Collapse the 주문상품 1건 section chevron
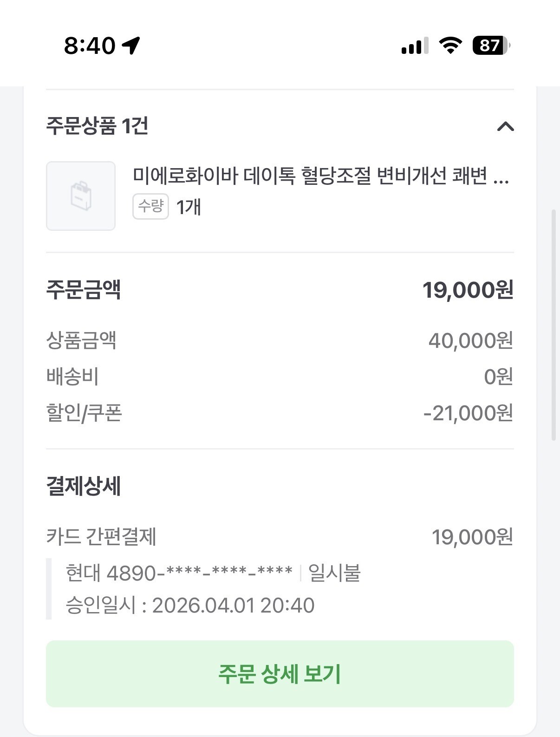The image size is (560, 737). (505, 126)
